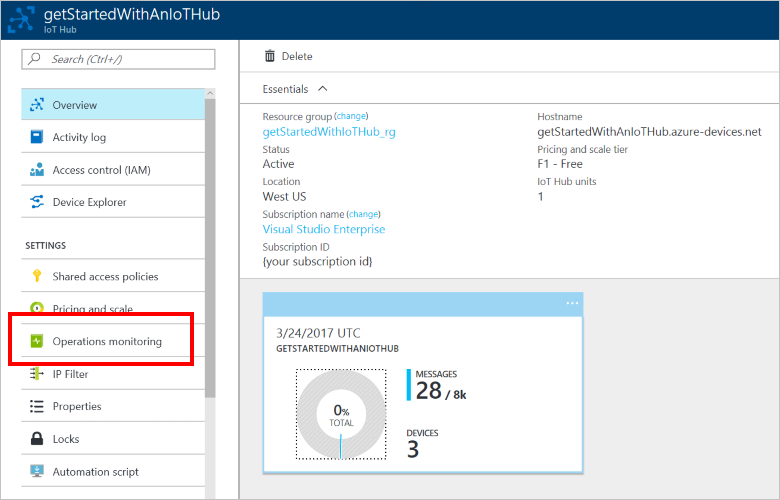Open Activity log from the sidebar
The image size is (780, 500).
coord(113,137)
